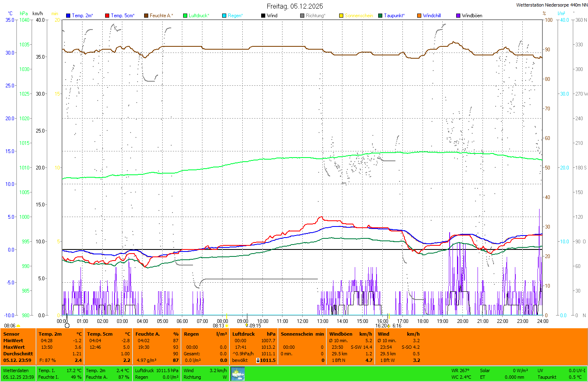Click the sun icon next to 08:06

click(18, 326)
